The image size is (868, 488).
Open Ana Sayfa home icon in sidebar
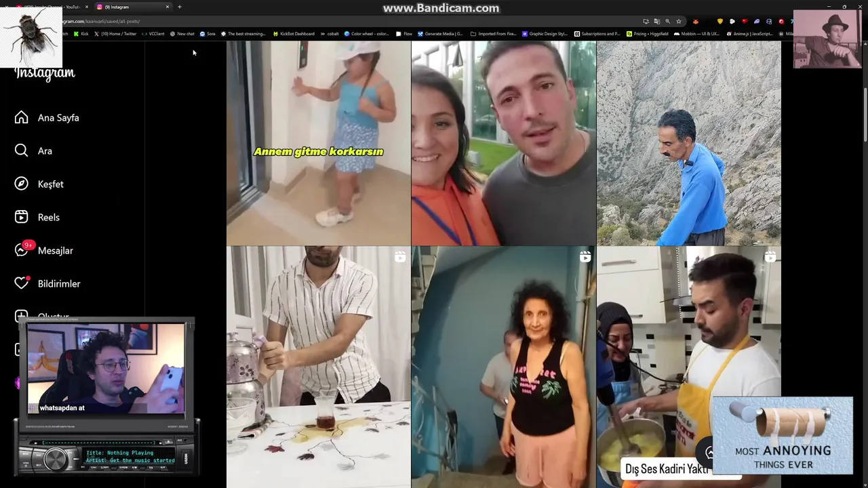click(x=22, y=117)
